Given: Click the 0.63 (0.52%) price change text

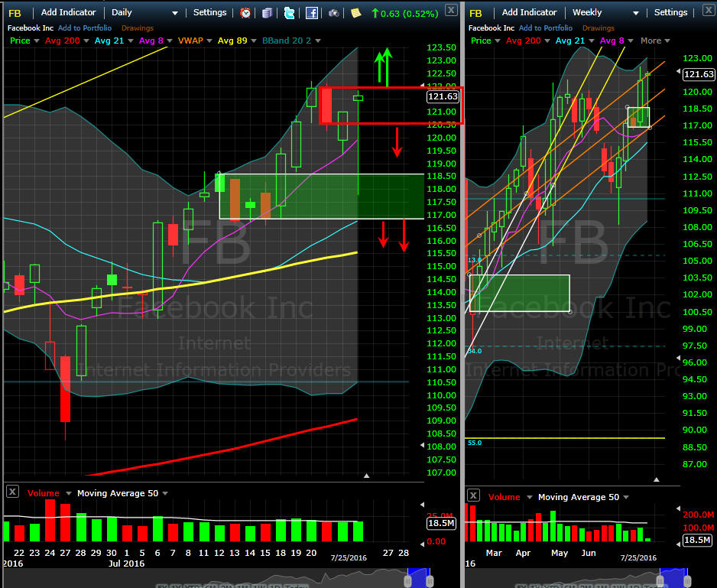Looking at the screenshot, I should coord(409,14).
